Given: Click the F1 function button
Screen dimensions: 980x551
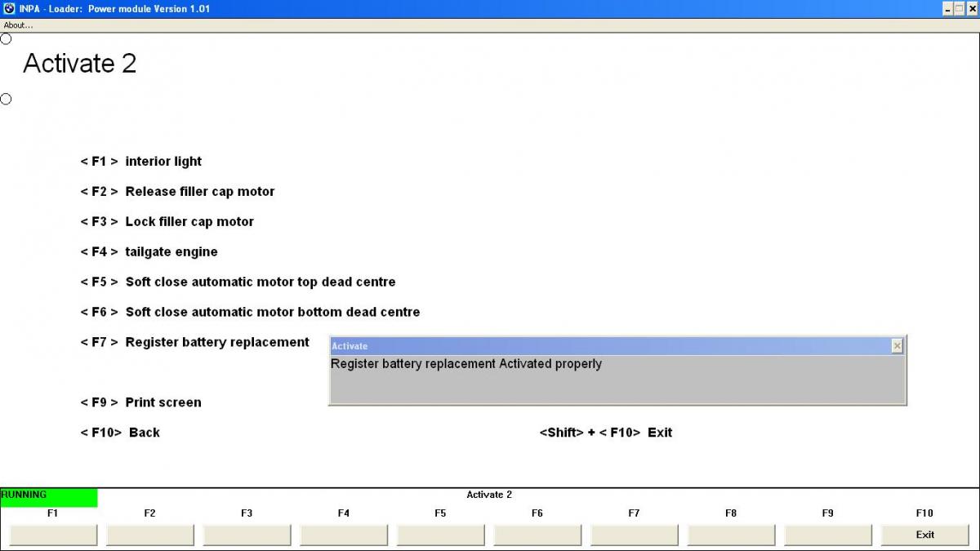Looking at the screenshot, I should (53, 535).
